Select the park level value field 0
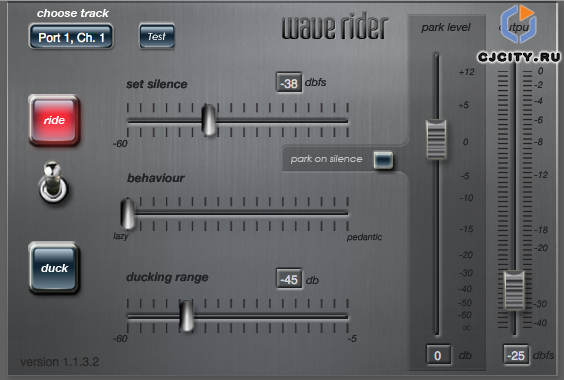Viewport: 564px width, 380px height. tap(438, 355)
